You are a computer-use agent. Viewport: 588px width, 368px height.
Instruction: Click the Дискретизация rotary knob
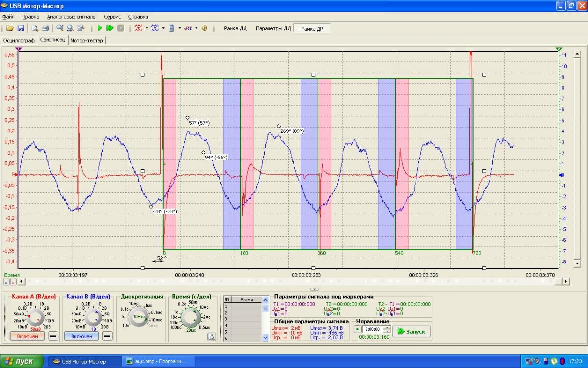click(138, 317)
